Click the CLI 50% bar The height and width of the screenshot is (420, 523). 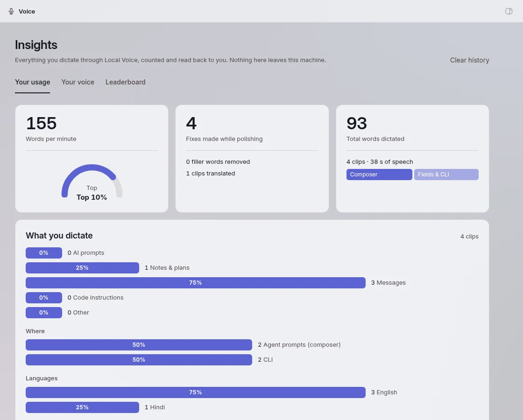point(139,360)
